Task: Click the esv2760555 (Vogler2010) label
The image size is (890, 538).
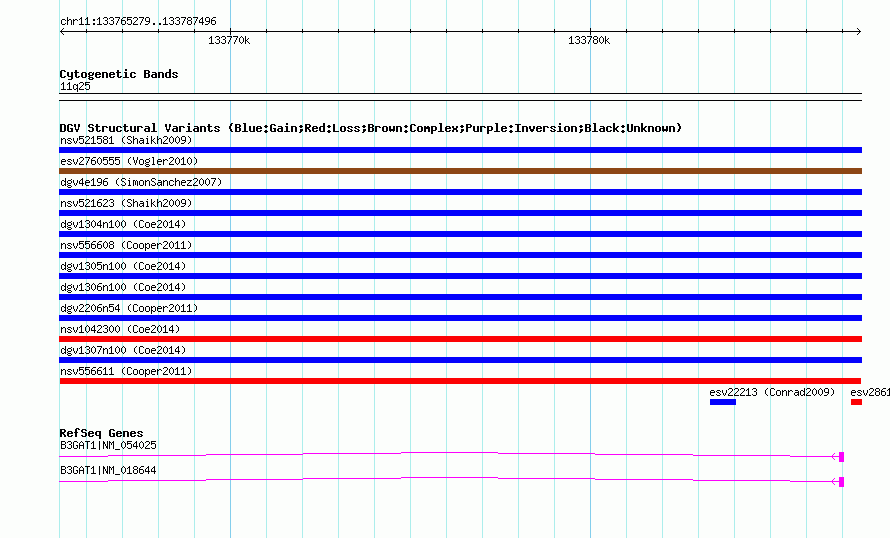Action: tap(129, 161)
